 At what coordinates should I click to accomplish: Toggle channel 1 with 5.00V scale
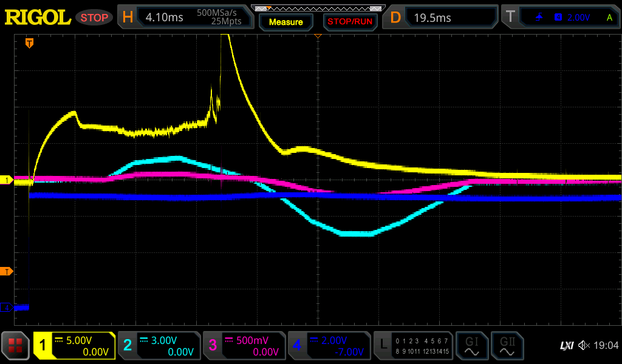pos(74,346)
